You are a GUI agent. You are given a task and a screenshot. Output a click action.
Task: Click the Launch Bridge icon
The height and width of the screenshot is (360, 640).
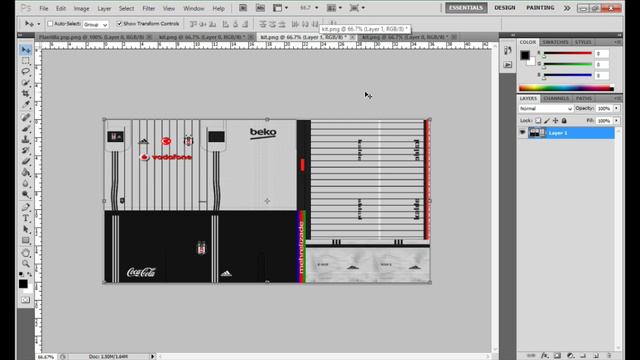pos(243,8)
